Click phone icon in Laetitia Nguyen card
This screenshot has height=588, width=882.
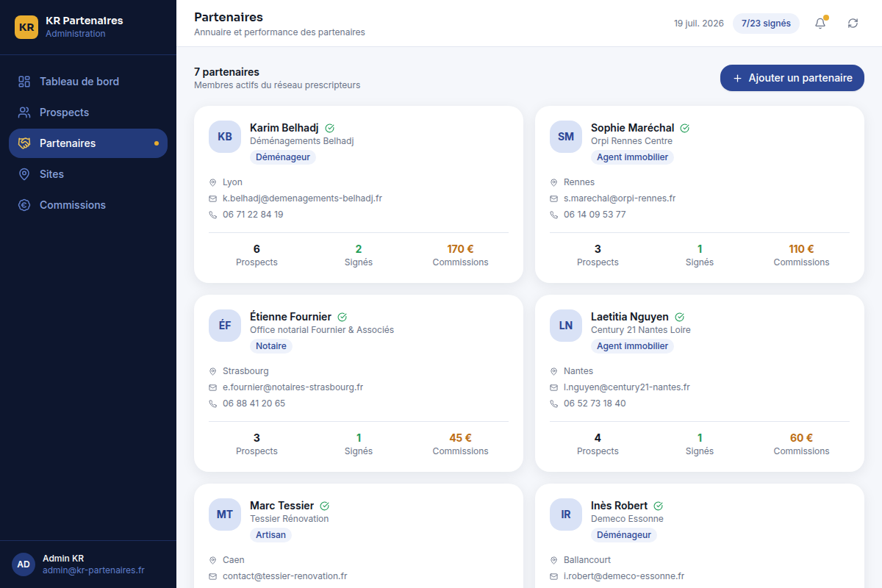tap(554, 404)
